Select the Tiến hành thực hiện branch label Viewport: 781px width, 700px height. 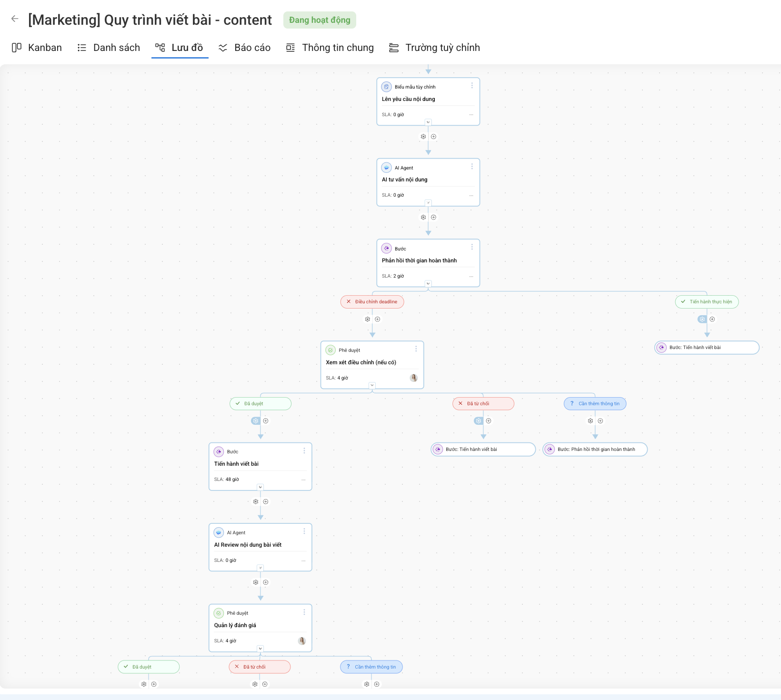click(707, 302)
